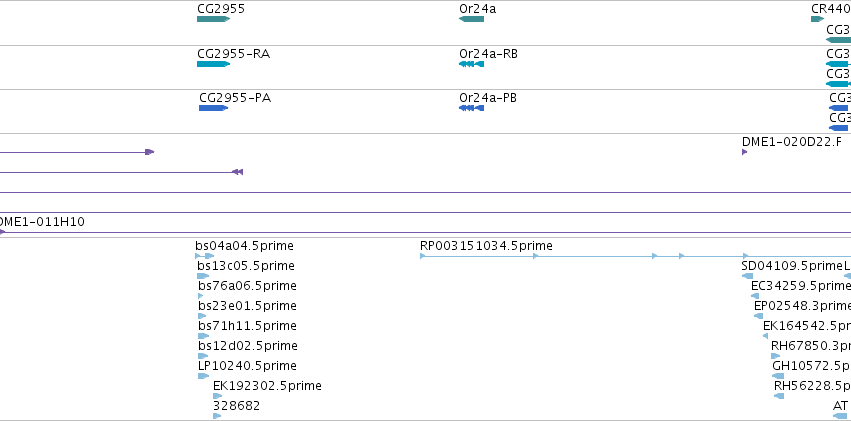Select the CR440 gene glyph

click(x=817, y=19)
